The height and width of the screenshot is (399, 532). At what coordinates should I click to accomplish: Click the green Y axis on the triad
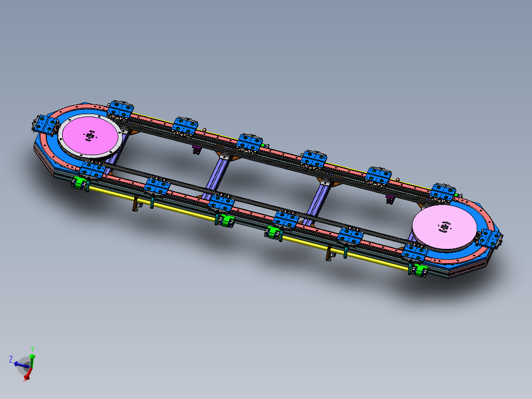32,360
